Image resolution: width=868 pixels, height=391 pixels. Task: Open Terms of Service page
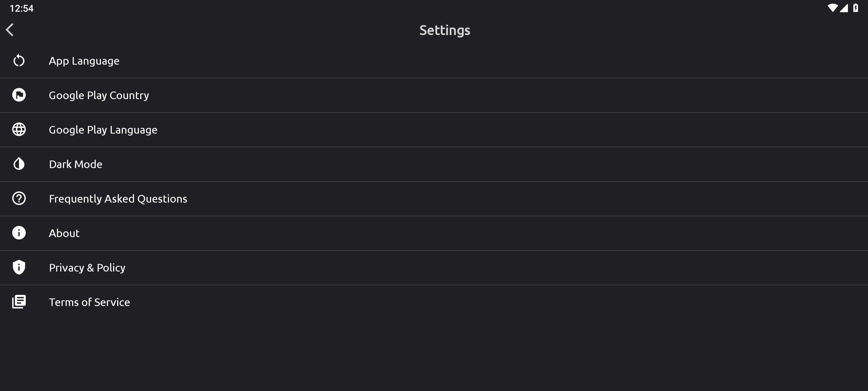89,302
